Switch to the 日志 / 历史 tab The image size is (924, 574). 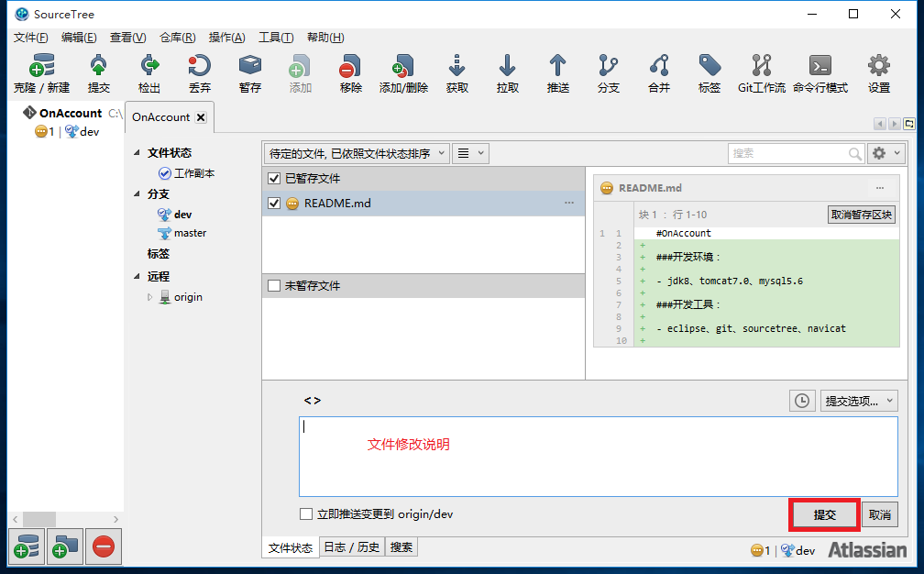[x=352, y=546]
